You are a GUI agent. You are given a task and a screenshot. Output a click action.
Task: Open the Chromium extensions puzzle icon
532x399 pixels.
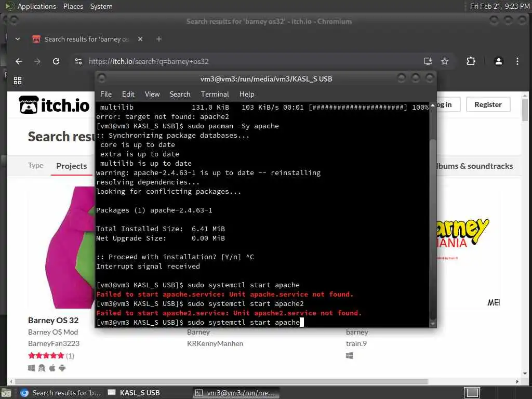(x=471, y=61)
